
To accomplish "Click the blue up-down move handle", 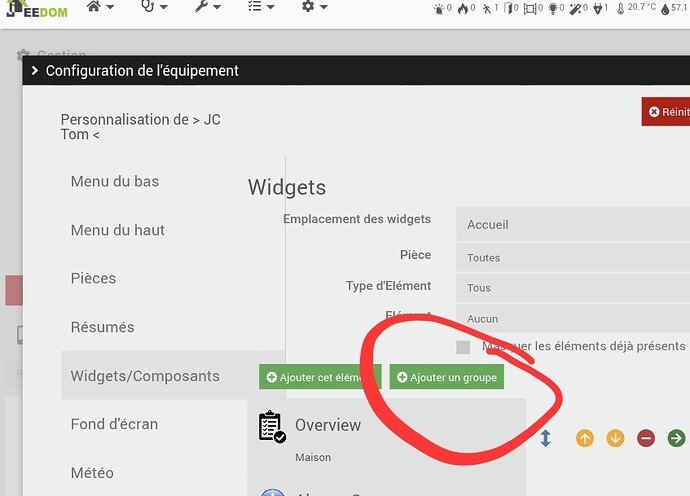I will 545,438.
